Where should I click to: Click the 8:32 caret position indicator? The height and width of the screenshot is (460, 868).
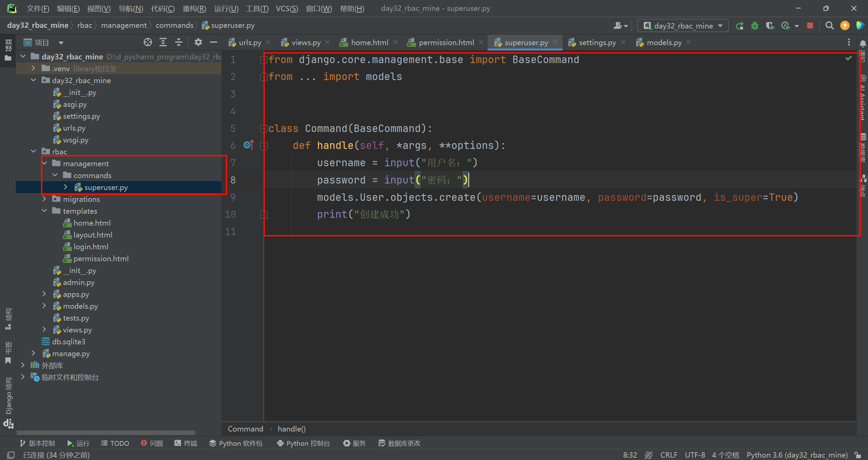point(630,455)
